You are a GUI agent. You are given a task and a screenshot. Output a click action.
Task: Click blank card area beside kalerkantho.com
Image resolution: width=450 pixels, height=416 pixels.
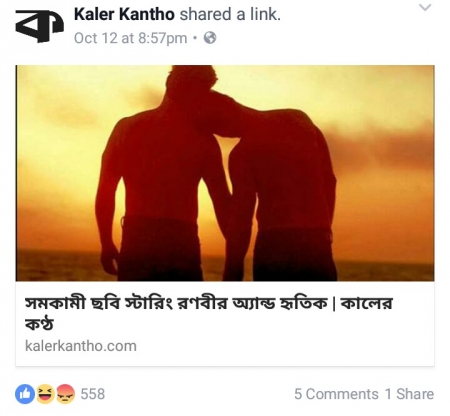[x=283, y=347]
